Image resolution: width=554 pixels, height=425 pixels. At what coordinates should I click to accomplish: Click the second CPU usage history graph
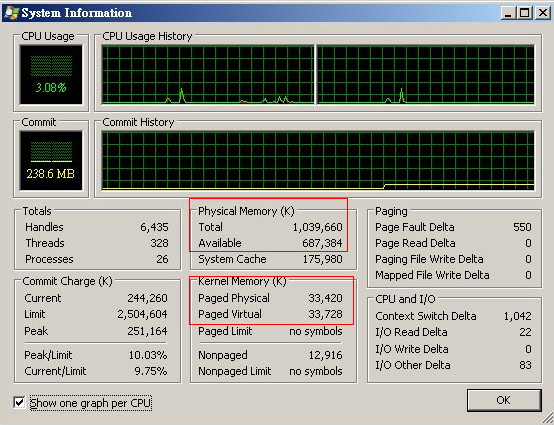click(x=426, y=75)
